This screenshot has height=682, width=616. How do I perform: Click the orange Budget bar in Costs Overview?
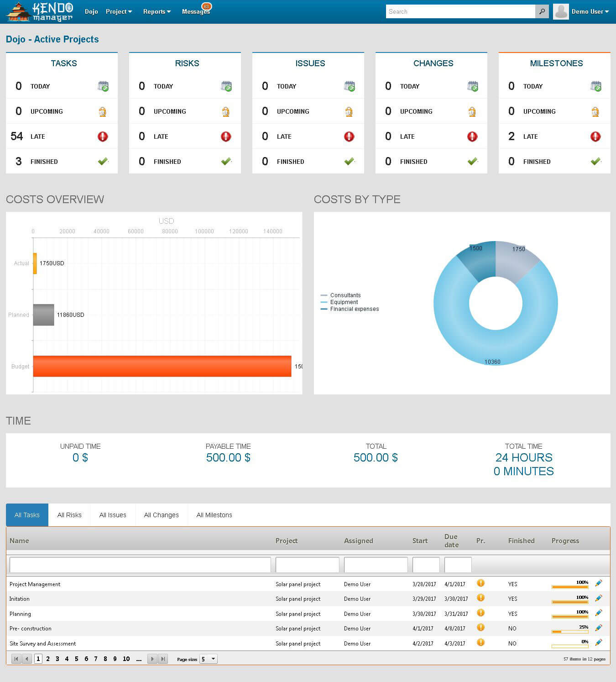click(162, 366)
